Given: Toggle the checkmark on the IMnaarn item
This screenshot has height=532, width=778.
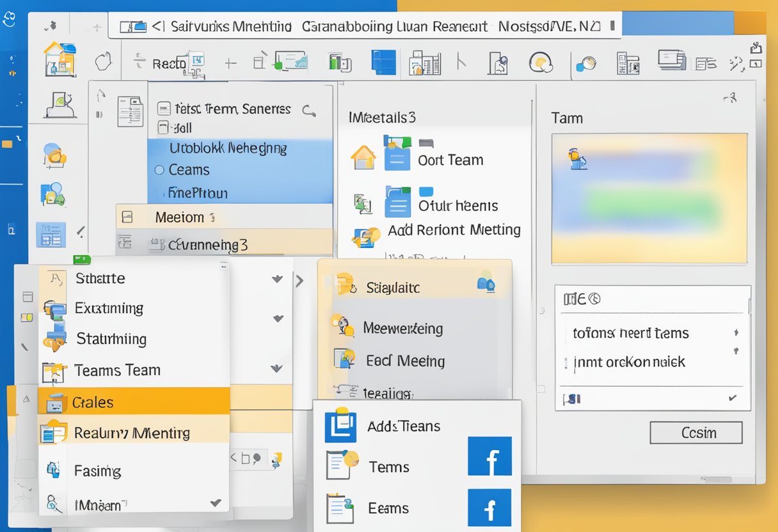Looking at the screenshot, I should pyautogui.click(x=216, y=504).
